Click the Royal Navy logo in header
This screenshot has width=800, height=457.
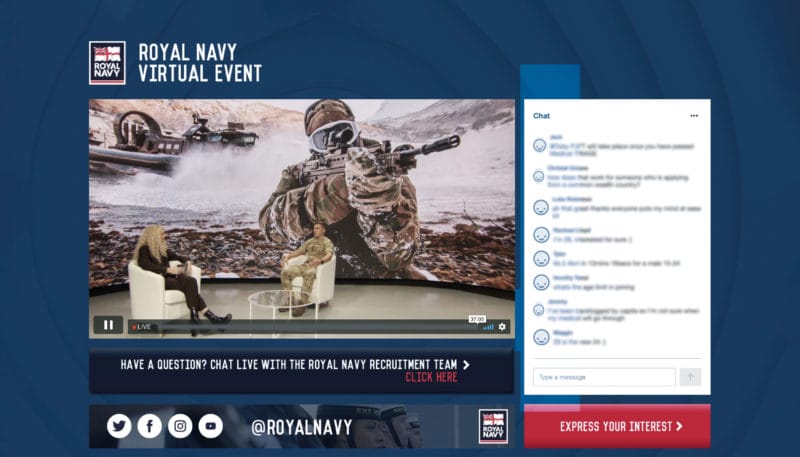[x=107, y=63]
